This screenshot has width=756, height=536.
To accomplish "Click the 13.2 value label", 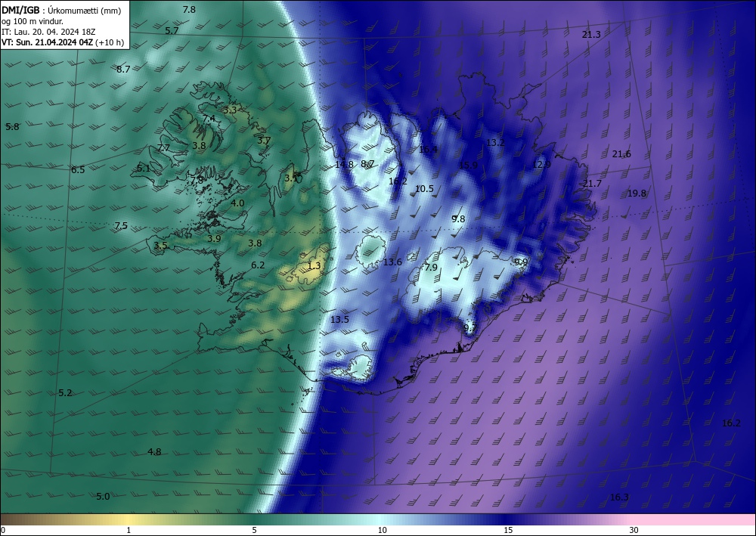I will [495, 143].
